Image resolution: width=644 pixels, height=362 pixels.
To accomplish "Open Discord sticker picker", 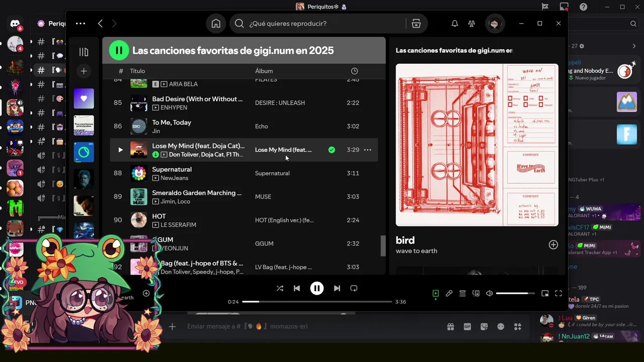I will pos(484,327).
